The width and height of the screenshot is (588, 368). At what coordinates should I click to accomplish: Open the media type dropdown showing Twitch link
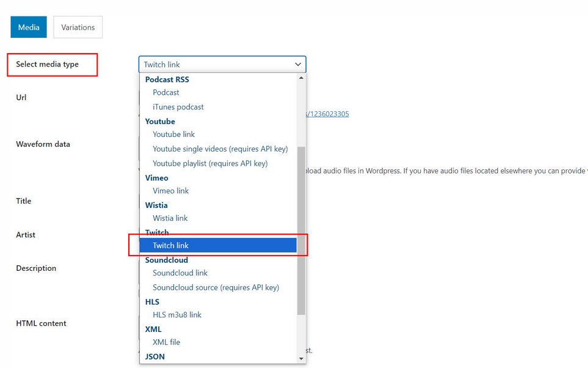(x=222, y=64)
